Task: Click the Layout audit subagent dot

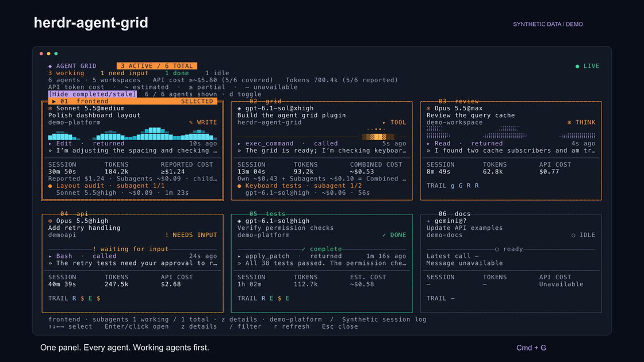Action: (x=50, y=186)
